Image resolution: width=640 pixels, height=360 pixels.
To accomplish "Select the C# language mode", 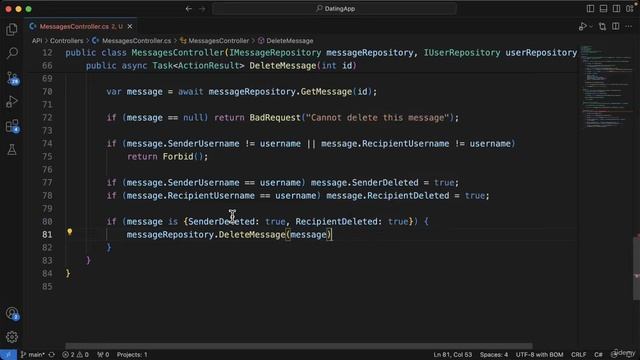I will point(598,355).
